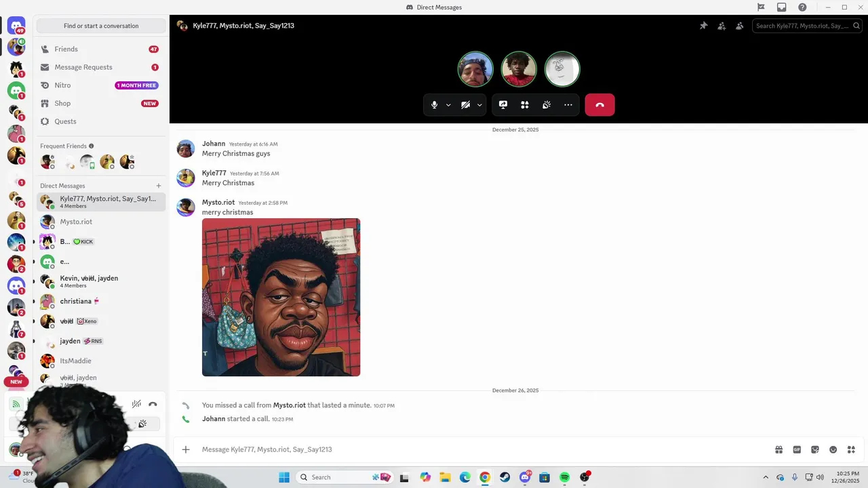Open Johann username on Merry Christmas guys
The image size is (868, 488).
click(x=214, y=144)
